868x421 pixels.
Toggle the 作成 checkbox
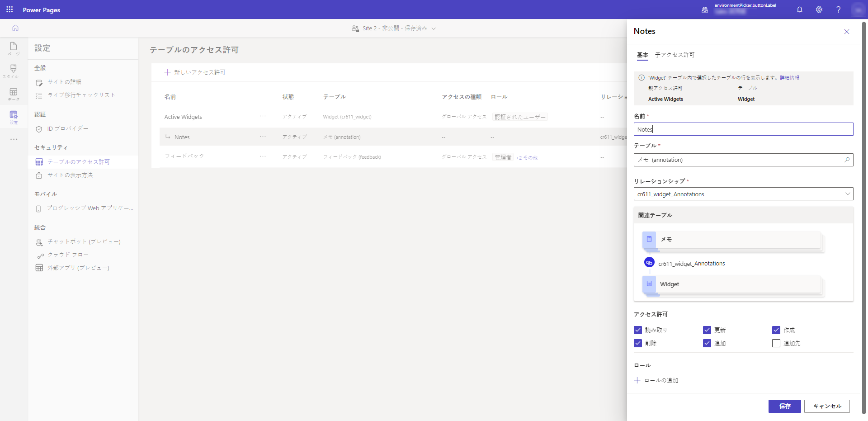[x=776, y=330]
